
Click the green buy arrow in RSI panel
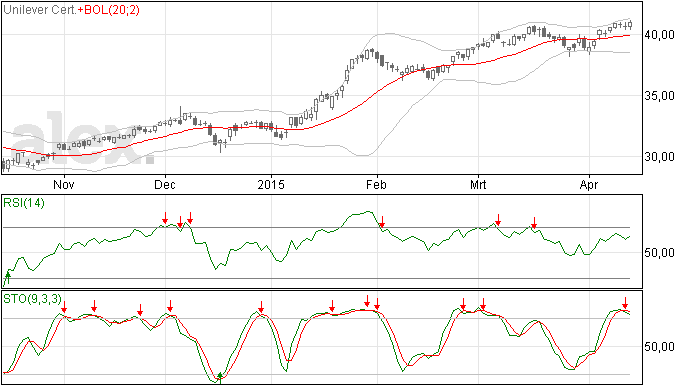(7, 278)
